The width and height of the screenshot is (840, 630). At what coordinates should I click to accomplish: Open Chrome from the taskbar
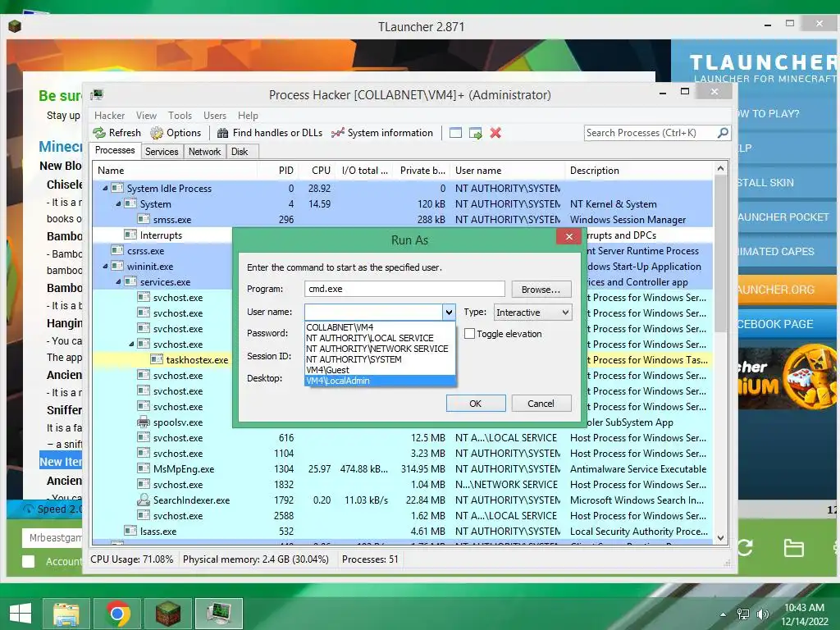pos(117,614)
